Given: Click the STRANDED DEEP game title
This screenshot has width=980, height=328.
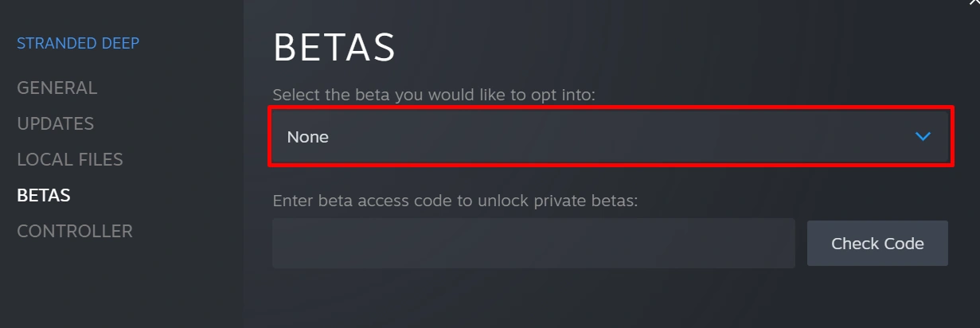Looking at the screenshot, I should click(x=78, y=43).
